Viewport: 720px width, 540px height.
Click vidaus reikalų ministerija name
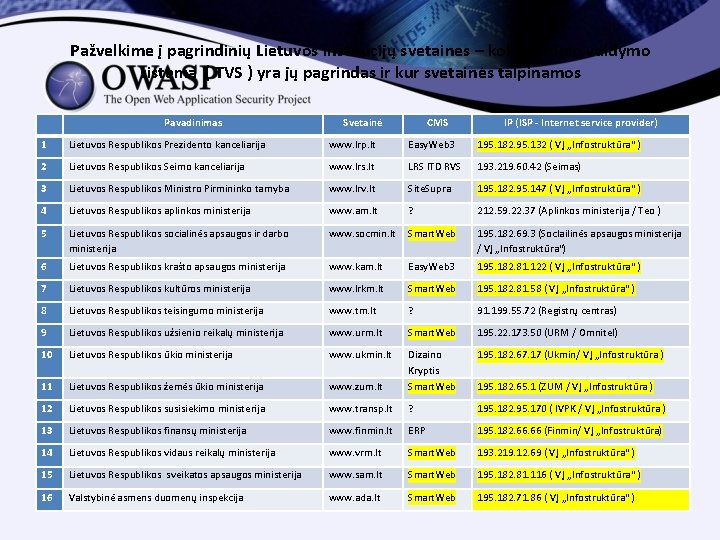point(172,454)
